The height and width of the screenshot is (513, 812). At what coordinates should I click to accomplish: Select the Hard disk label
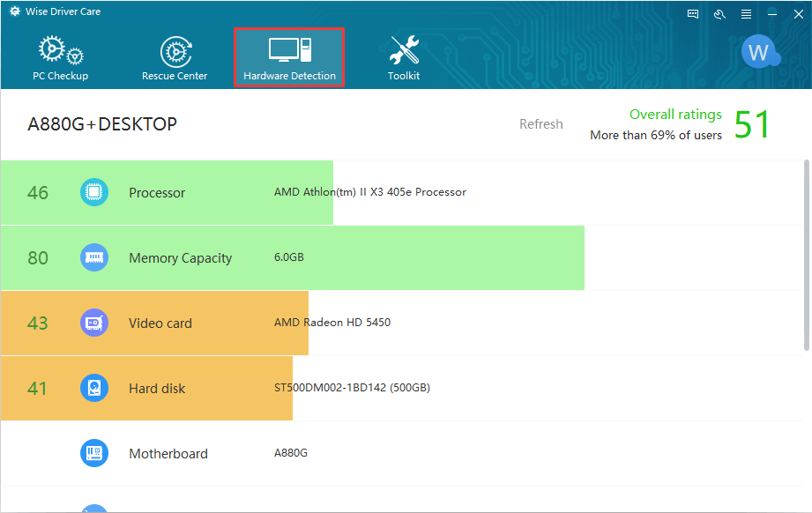[x=157, y=388]
